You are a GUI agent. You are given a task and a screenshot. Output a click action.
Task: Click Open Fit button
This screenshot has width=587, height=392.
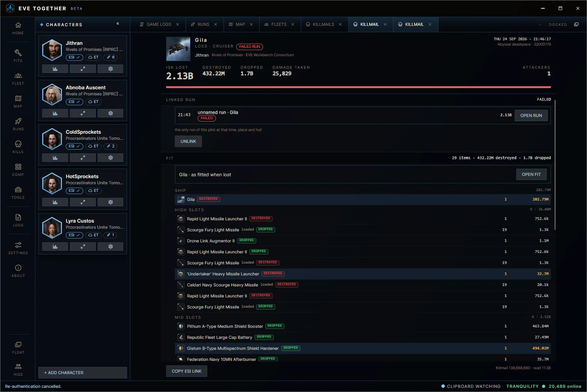pyautogui.click(x=531, y=174)
